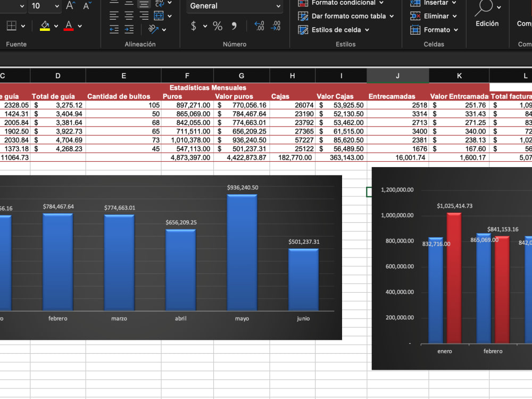Select column G header
The width and height of the screenshot is (532, 399).
point(242,76)
